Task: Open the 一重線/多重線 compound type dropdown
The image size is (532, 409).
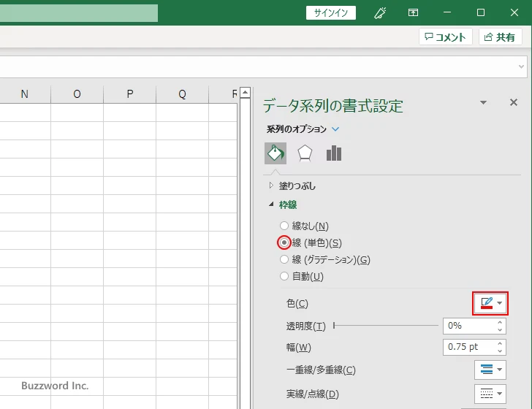Action: coord(490,370)
